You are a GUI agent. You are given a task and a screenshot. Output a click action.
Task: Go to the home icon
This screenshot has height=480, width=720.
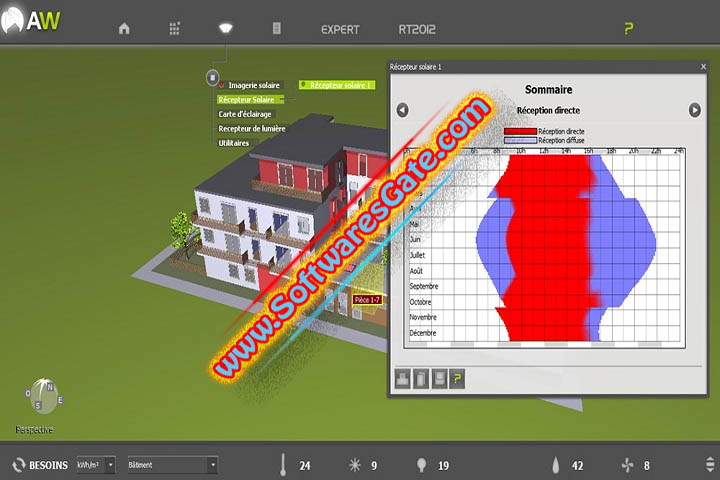(124, 29)
